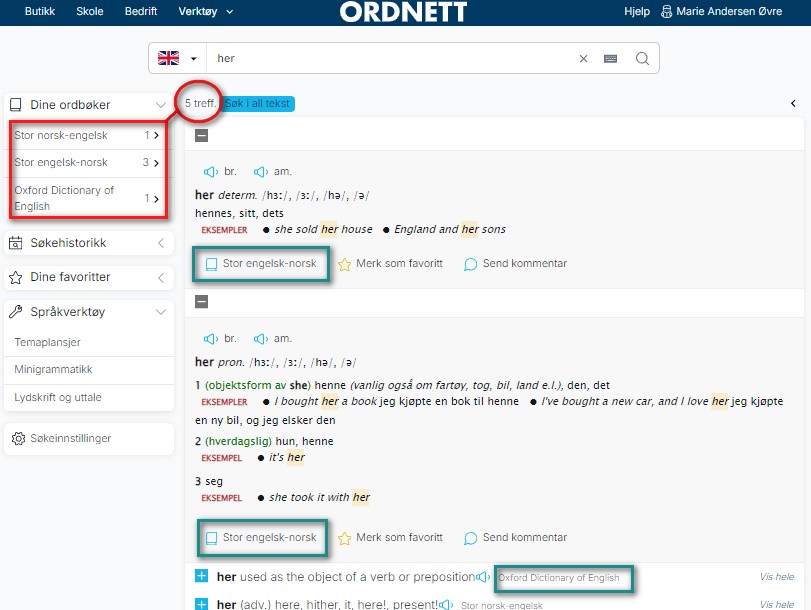Open Søkeinnstillinger

(71, 439)
